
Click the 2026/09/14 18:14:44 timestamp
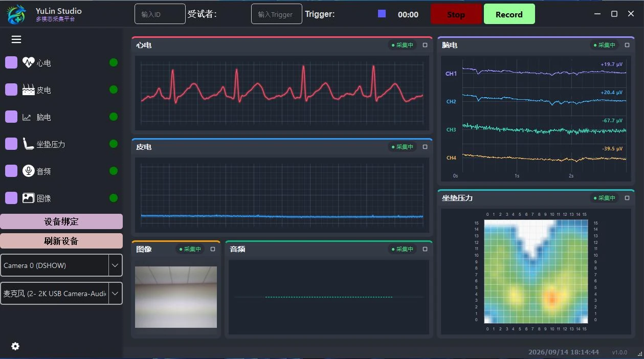564,352
